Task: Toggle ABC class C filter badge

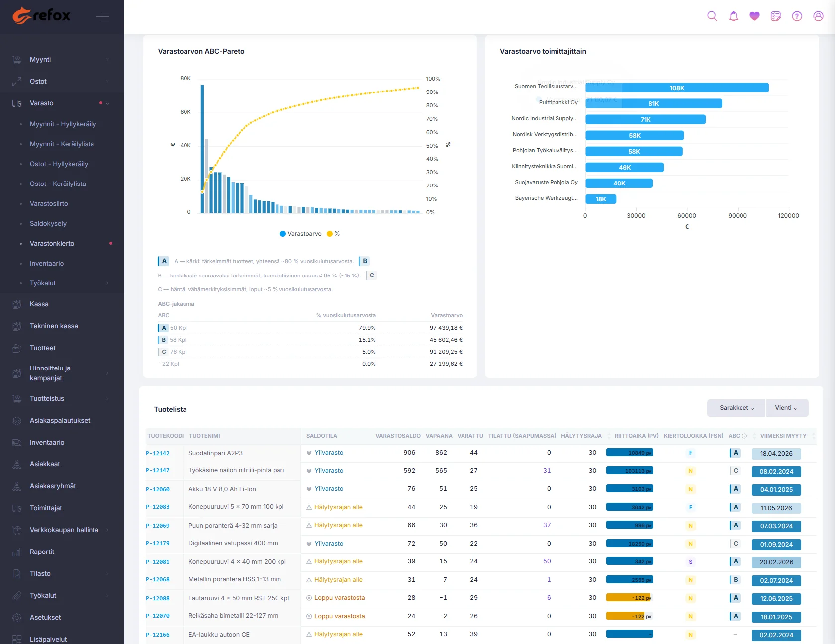Action: coord(371,276)
